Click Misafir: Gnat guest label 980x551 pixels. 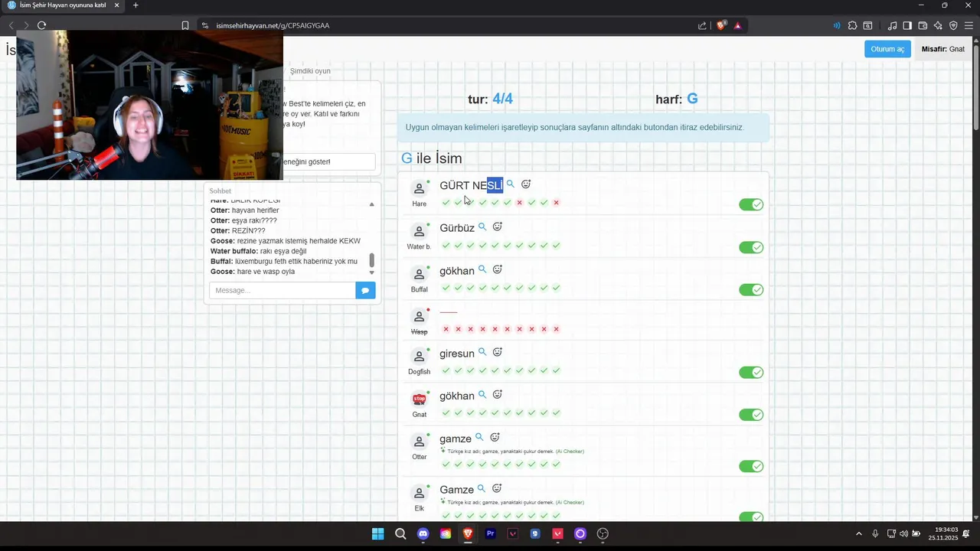click(943, 49)
